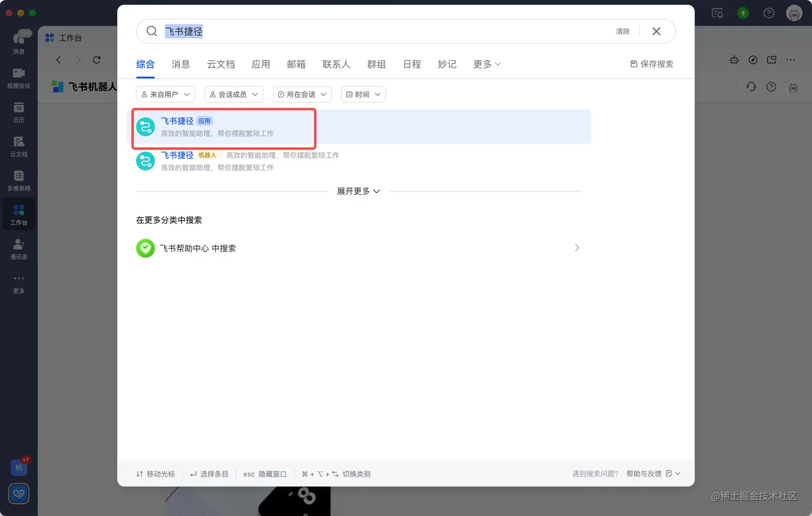
Task: Expand the 更多 tabs dropdown
Action: point(487,64)
